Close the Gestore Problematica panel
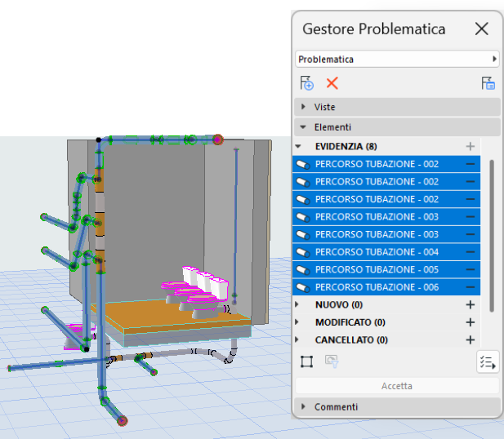 coord(481,29)
